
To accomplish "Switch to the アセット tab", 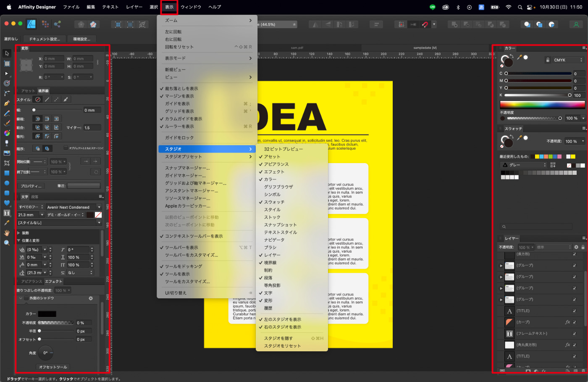I will pos(28,91).
